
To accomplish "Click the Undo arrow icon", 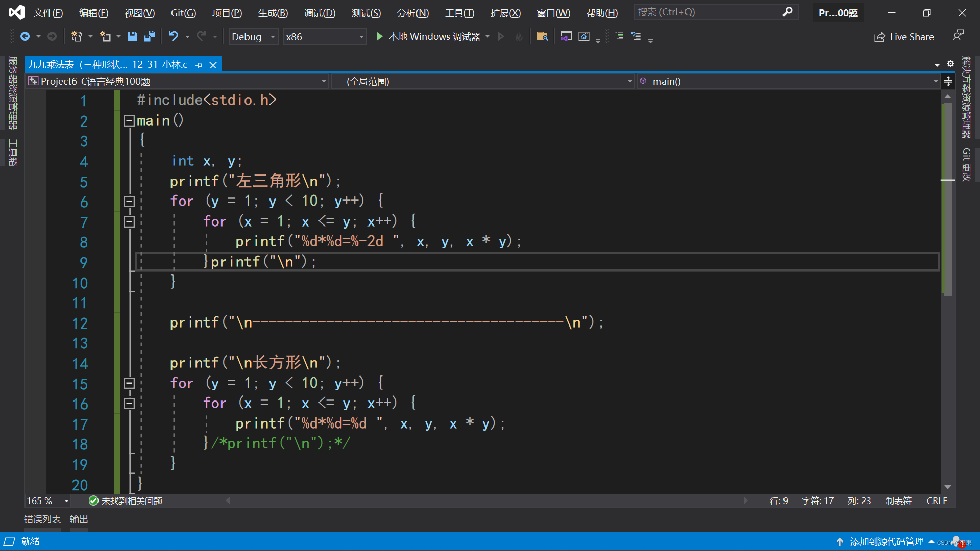I will coord(174,36).
